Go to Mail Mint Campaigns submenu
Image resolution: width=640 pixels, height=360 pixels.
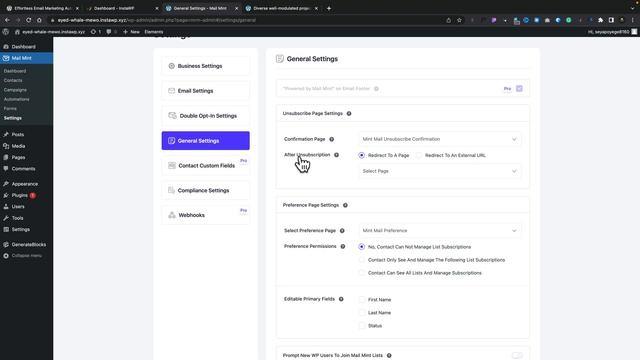15,90
